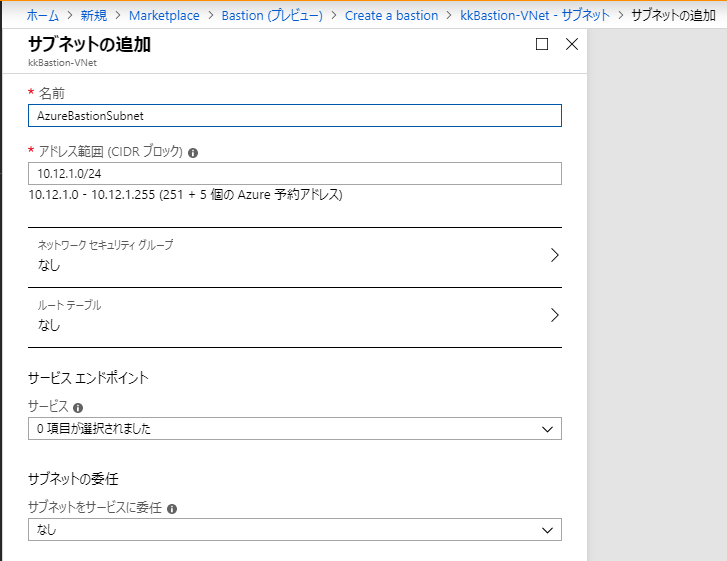Open ネットワーク セキュリティ グループ settings
Screen dimensions: 727x561
[x=295, y=257]
